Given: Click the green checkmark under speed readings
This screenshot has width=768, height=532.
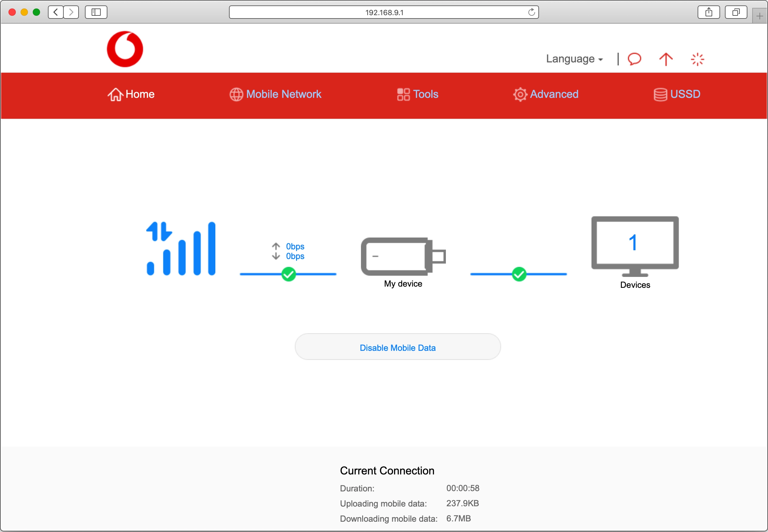Looking at the screenshot, I should pyautogui.click(x=288, y=274).
